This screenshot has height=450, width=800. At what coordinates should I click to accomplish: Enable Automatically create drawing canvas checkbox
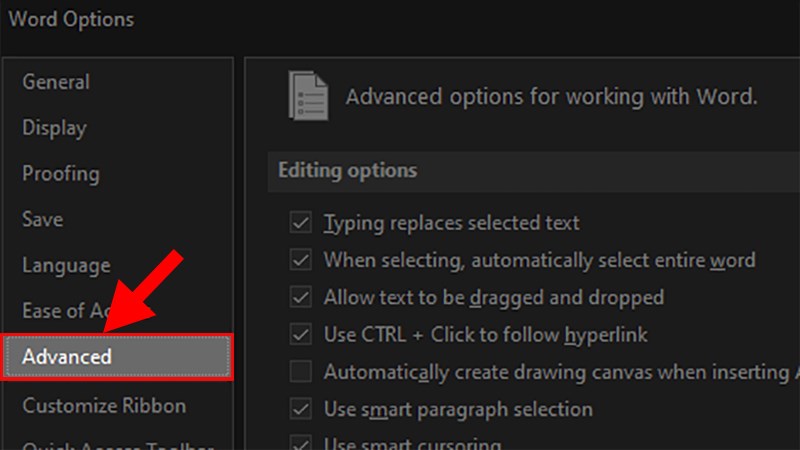click(300, 372)
